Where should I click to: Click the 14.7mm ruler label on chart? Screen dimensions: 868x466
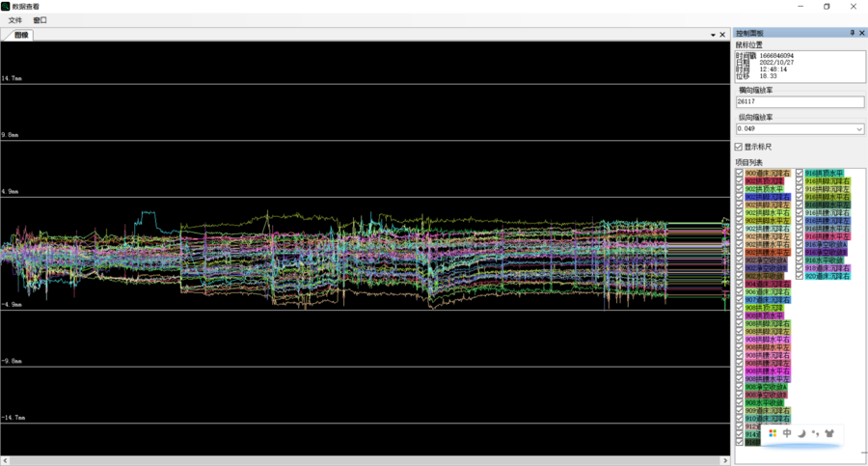pos(12,79)
